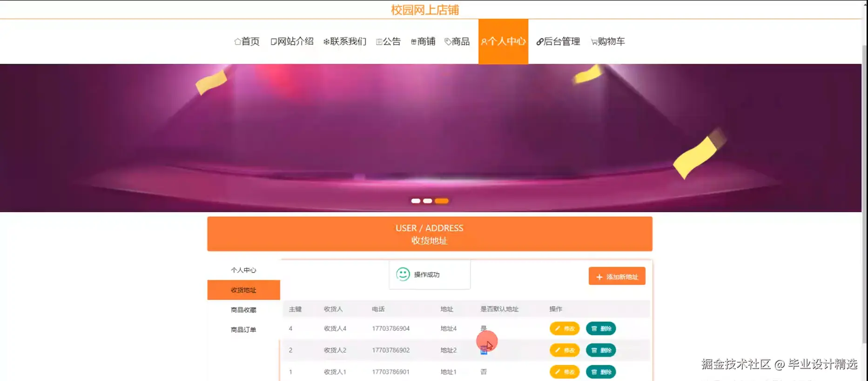Show the second banner slide indicator
The height and width of the screenshot is (381, 868).
pos(428,201)
